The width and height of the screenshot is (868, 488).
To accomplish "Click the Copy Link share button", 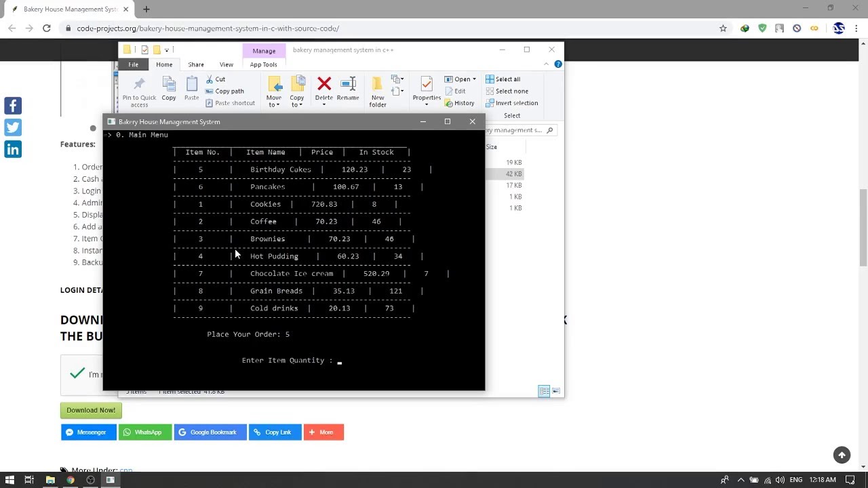I will (275, 432).
